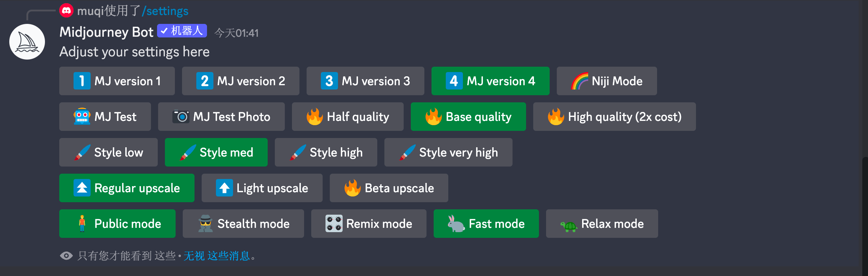This screenshot has height=276, width=868.
Task: Turn on Public mode
Action: coord(117,224)
